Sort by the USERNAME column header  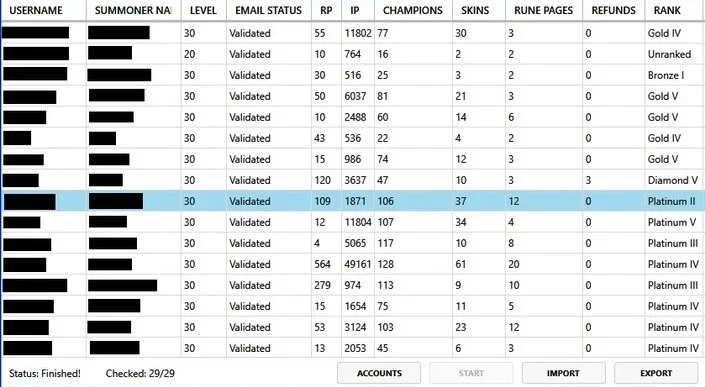(43, 10)
